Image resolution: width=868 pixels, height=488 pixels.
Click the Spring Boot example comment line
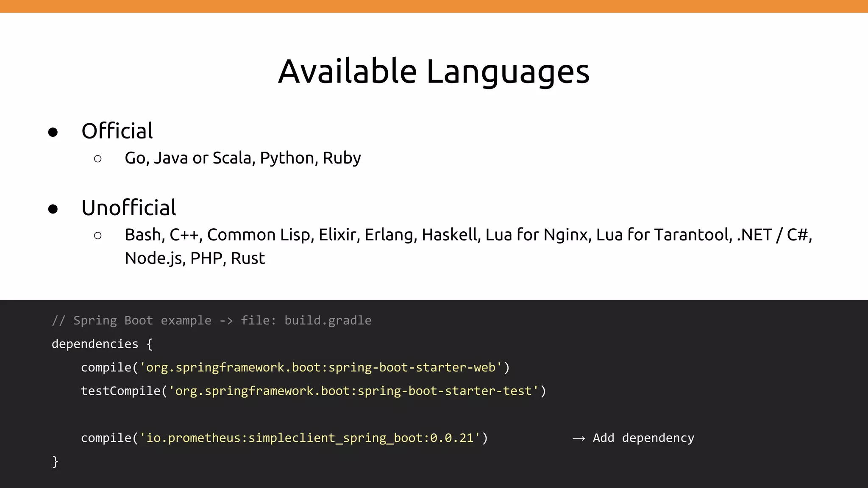(x=211, y=321)
